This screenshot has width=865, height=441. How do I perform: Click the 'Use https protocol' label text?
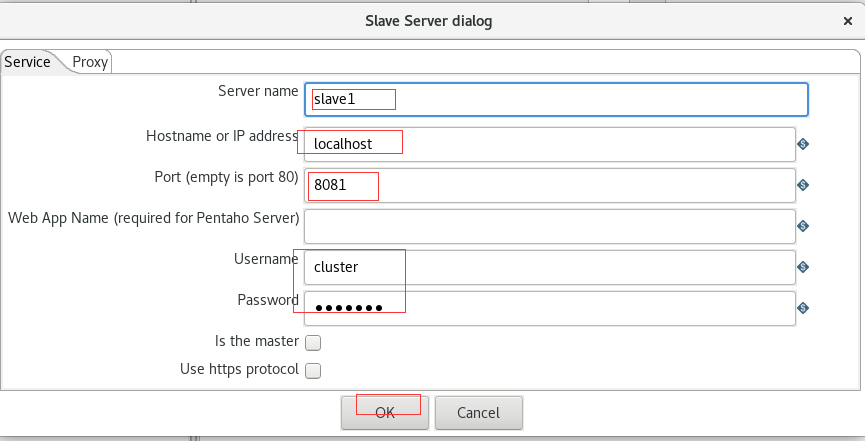tap(239, 369)
